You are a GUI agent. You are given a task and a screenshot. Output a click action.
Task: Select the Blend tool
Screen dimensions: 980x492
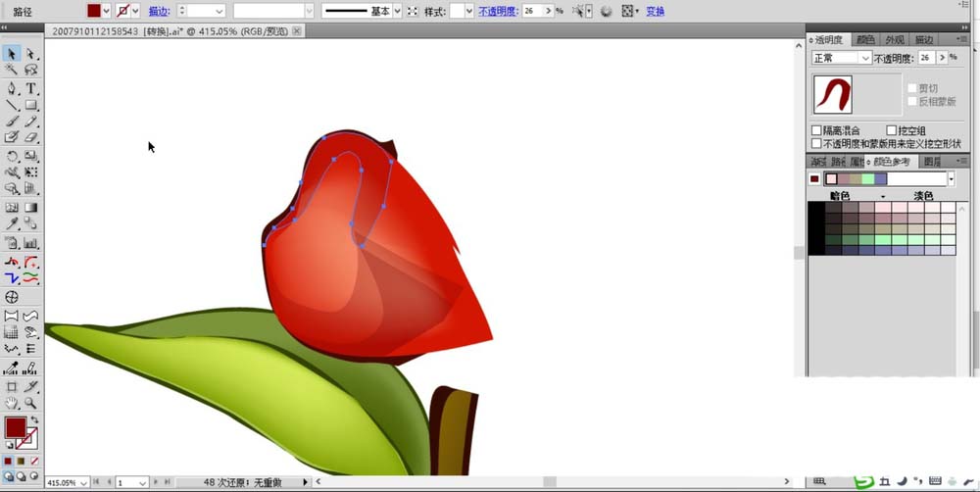point(30,223)
